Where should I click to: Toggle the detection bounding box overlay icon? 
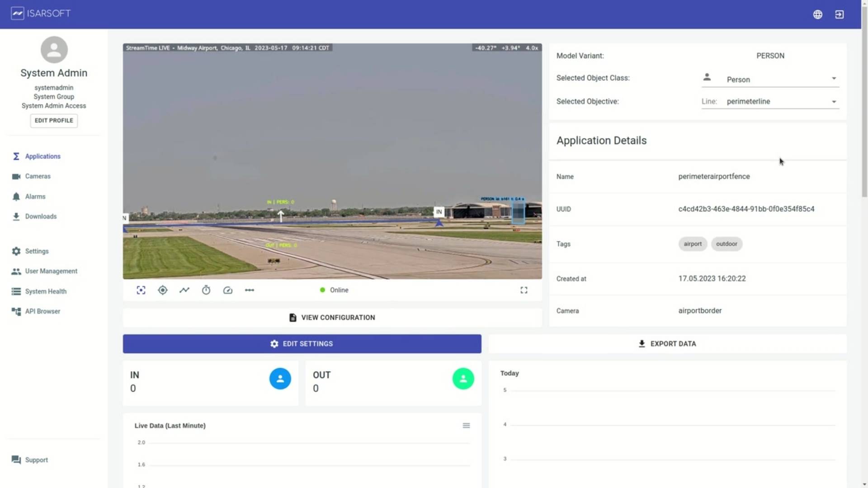(141, 290)
